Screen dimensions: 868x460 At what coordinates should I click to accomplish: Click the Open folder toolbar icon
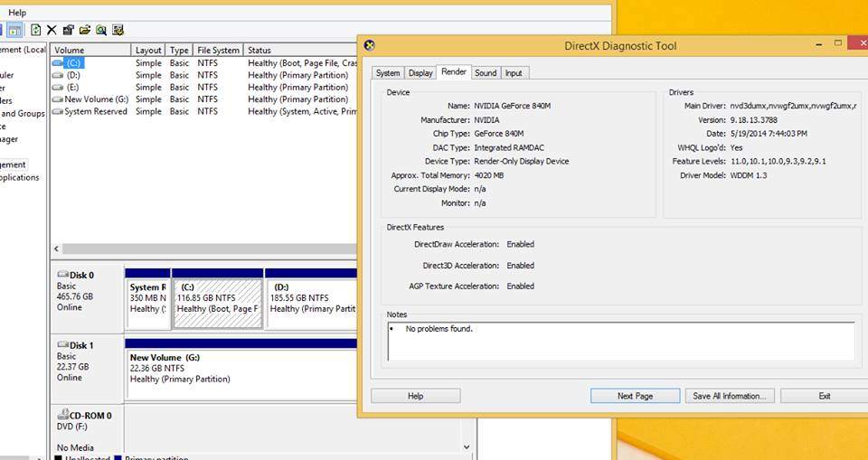pyautogui.click(x=85, y=30)
